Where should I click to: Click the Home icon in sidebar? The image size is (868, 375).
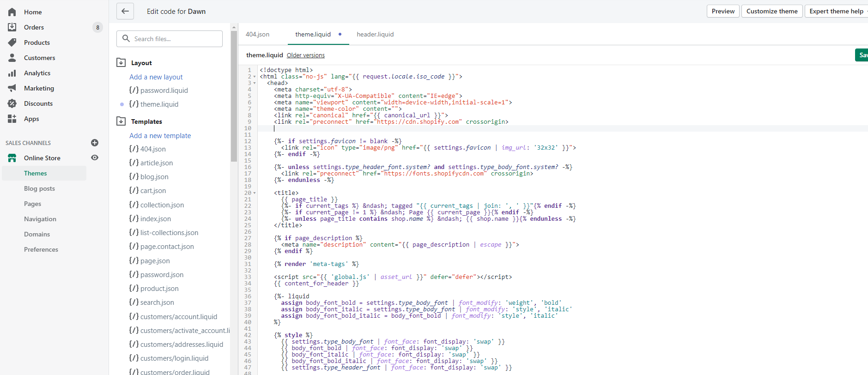[12, 12]
